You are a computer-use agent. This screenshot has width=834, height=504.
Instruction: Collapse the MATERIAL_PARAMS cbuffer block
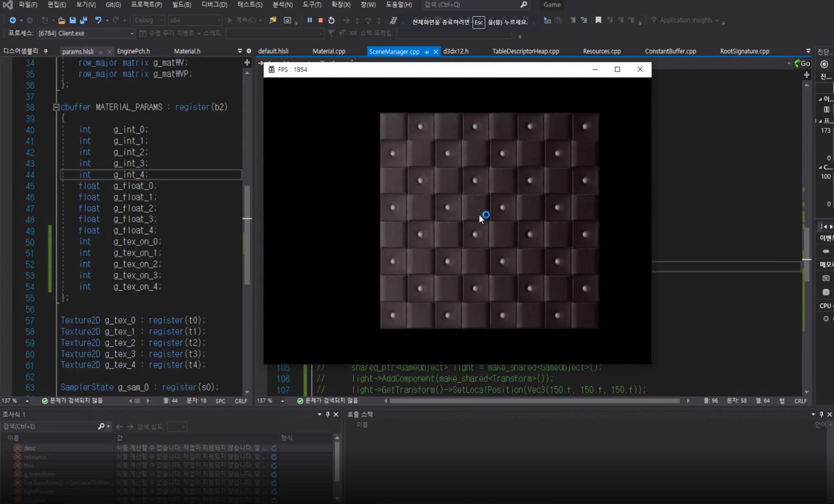pyautogui.click(x=56, y=107)
